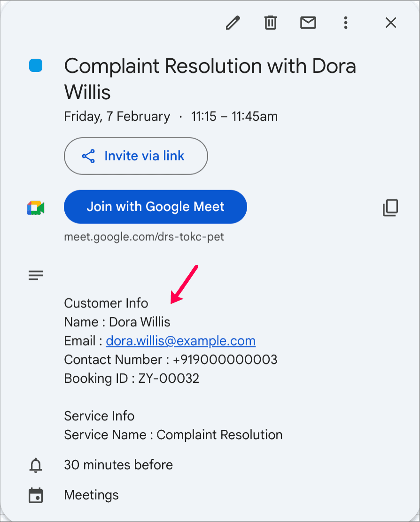
Task: Open the dora.willis@example.com email link
Action: pyautogui.click(x=180, y=341)
